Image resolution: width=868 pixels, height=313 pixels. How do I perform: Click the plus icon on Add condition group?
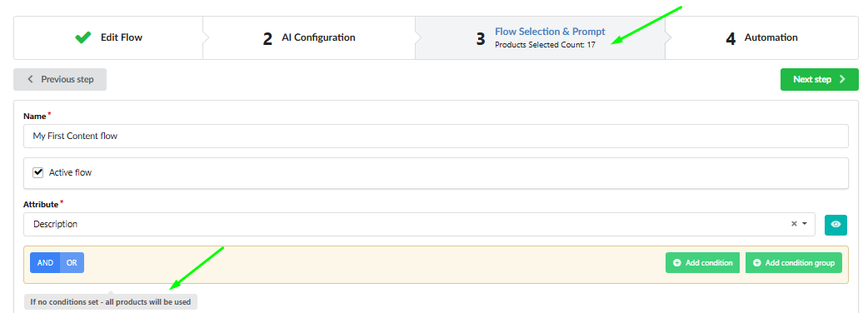[756, 263]
